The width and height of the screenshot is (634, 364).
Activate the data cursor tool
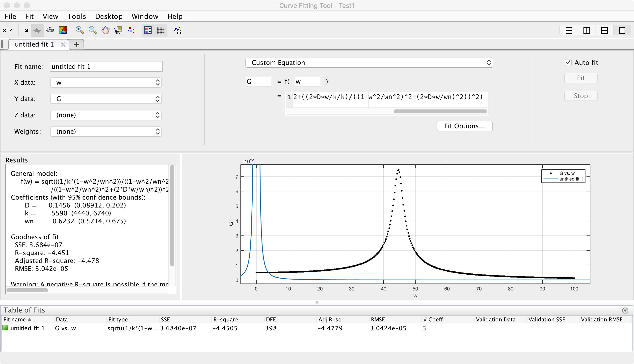click(118, 30)
